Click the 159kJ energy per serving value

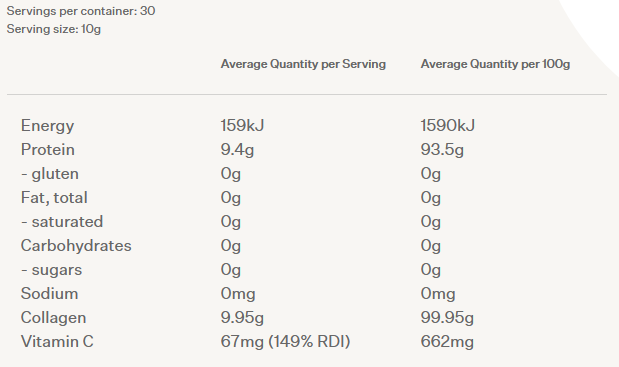(242, 125)
